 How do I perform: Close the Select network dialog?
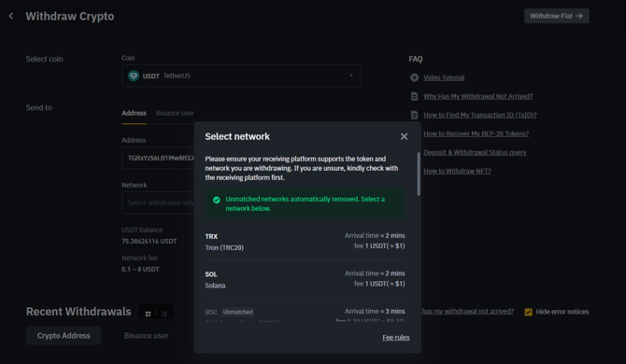point(404,137)
